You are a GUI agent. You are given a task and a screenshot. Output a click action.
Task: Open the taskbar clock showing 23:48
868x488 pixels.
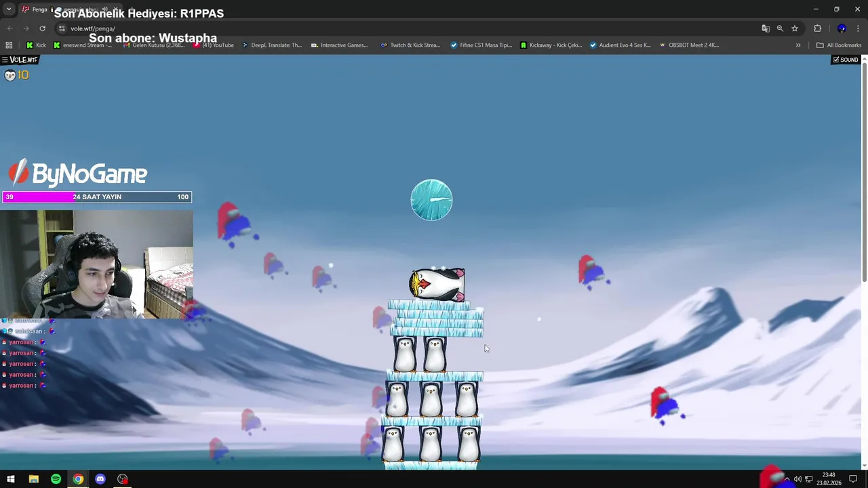[x=829, y=479]
